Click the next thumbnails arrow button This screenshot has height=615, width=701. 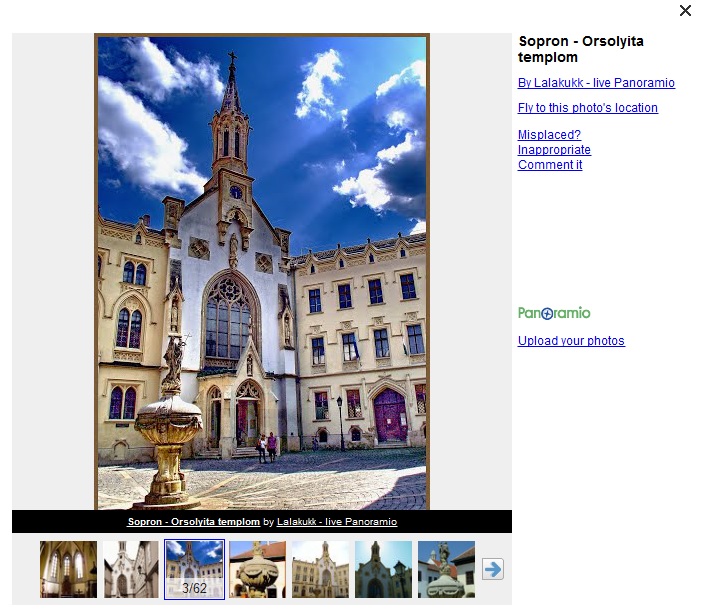coord(492,569)
